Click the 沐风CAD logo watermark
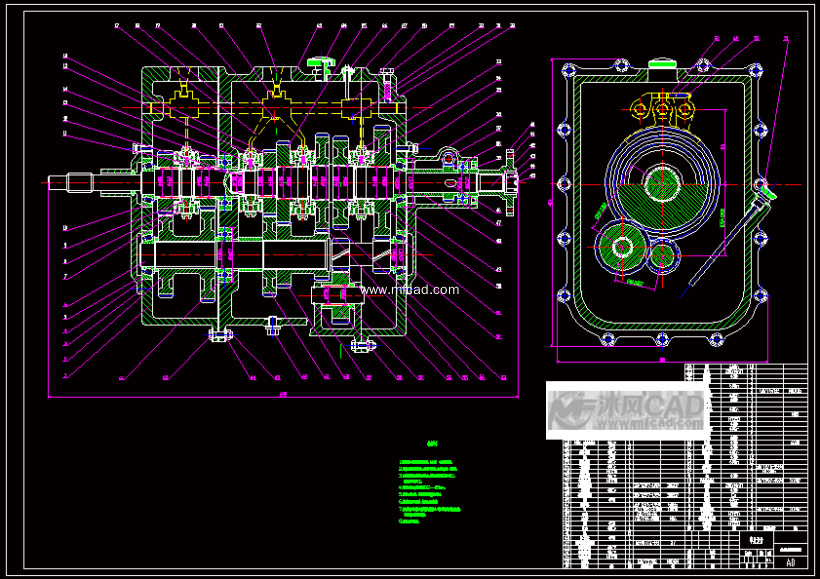Image resolution: width=820 pixels, height=579 pixels. [626, 409]
